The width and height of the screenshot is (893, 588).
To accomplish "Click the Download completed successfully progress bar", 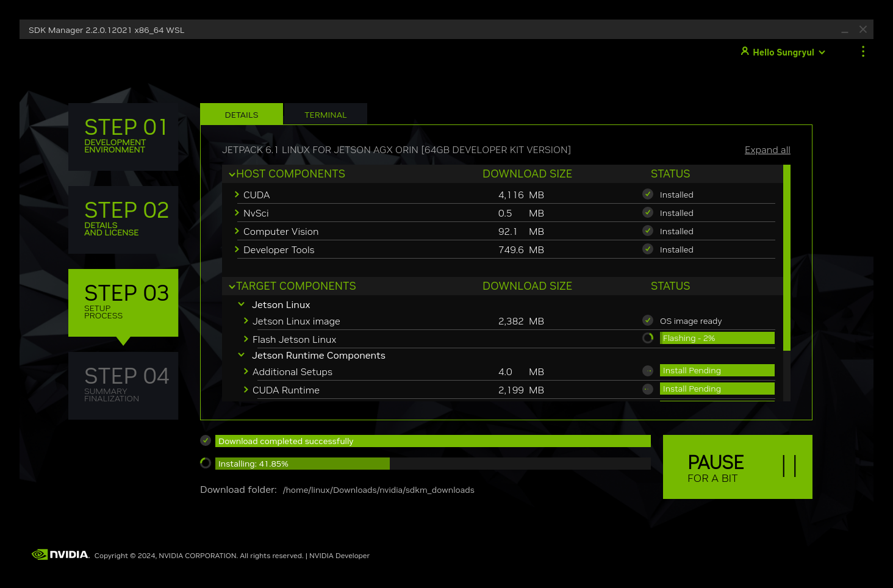I will pos(433,441).
